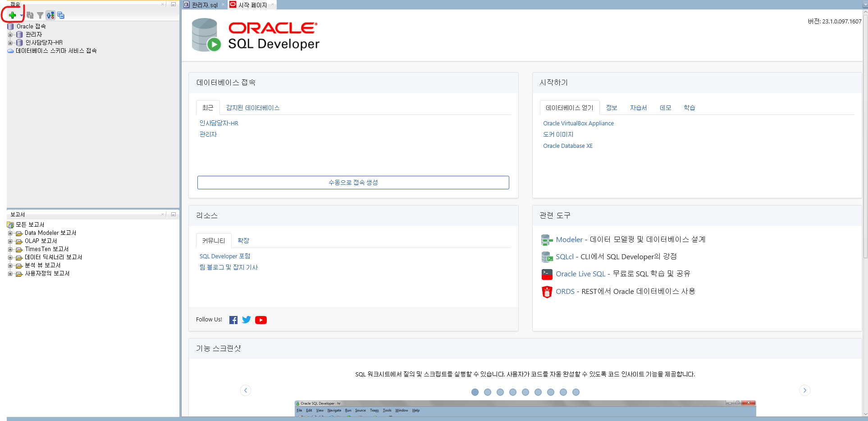
Task: Open the 학습 tab in 시작하기
Action: point(689,108)
